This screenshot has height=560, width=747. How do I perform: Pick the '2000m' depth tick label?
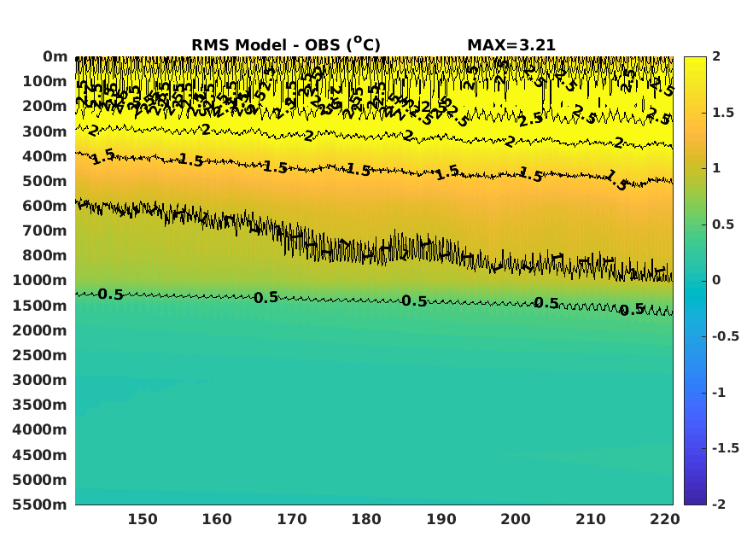coord(40,330)
